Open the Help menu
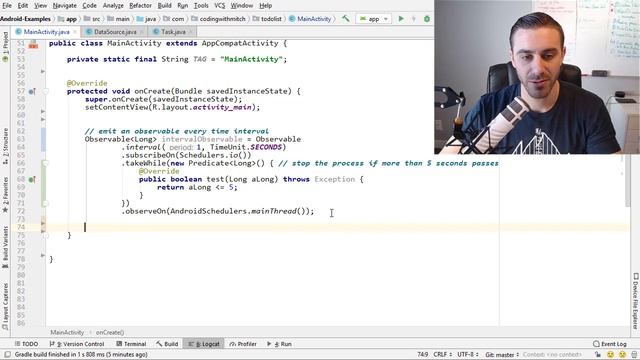 click(266, 6)
